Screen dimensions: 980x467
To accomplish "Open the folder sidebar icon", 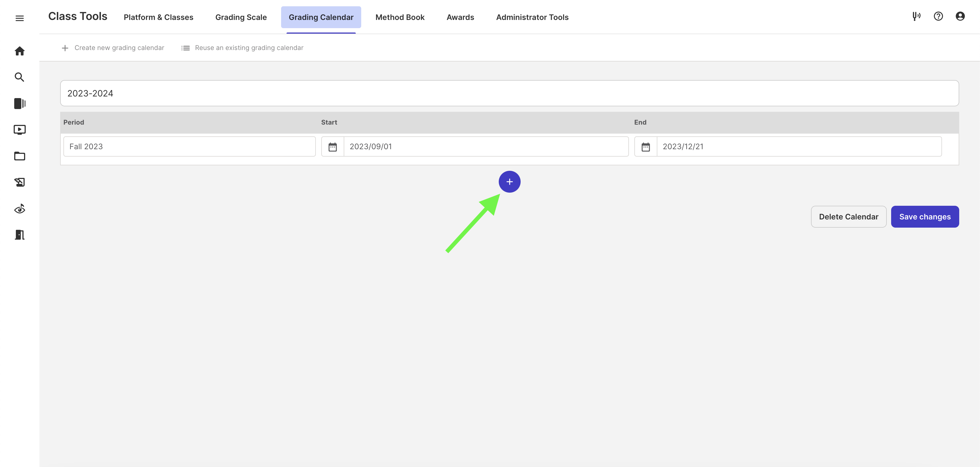I will coord(19,156).
